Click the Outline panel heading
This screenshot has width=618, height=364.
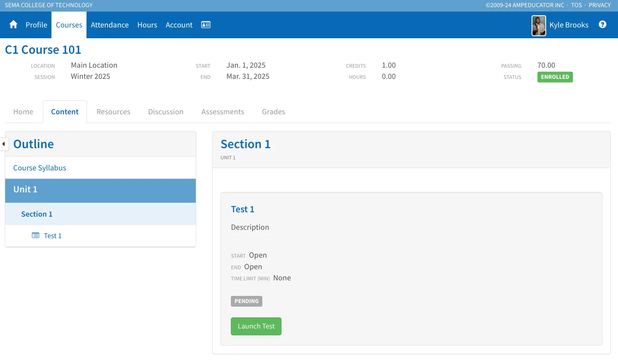pos(33,144)
